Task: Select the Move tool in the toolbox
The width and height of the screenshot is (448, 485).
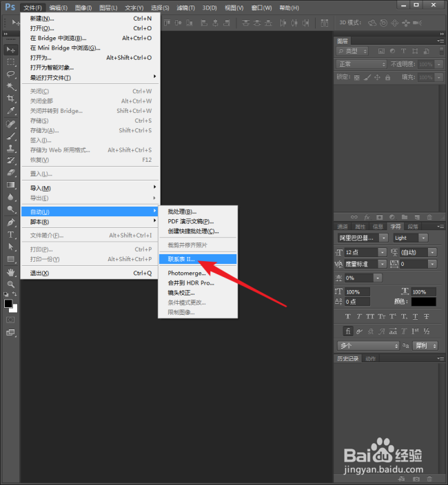Action: click(11, 50)
